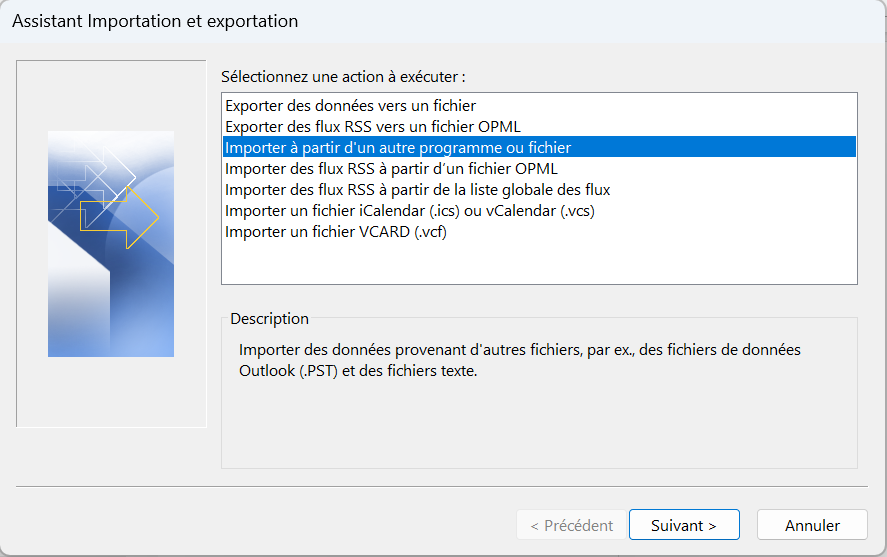Select import RSS from 'liste globale des flux'

pos(417,189)
